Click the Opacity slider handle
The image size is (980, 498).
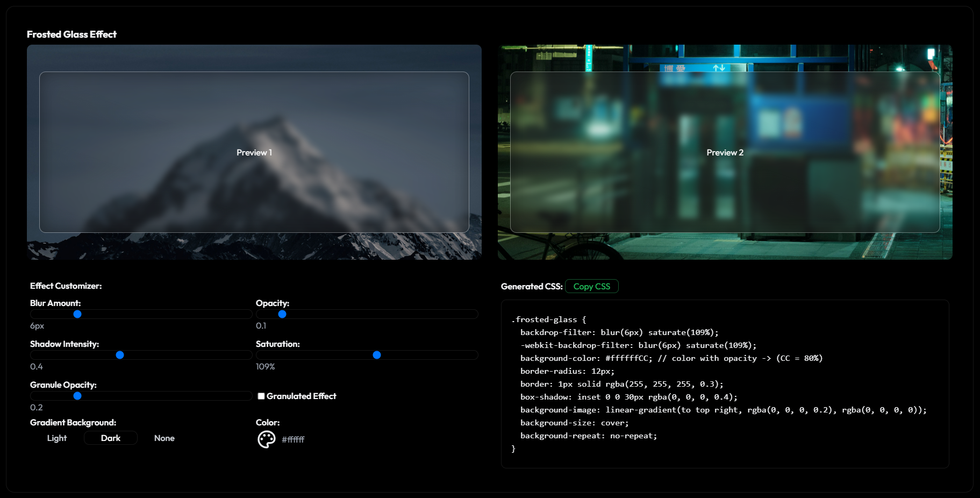click(282, 314)
